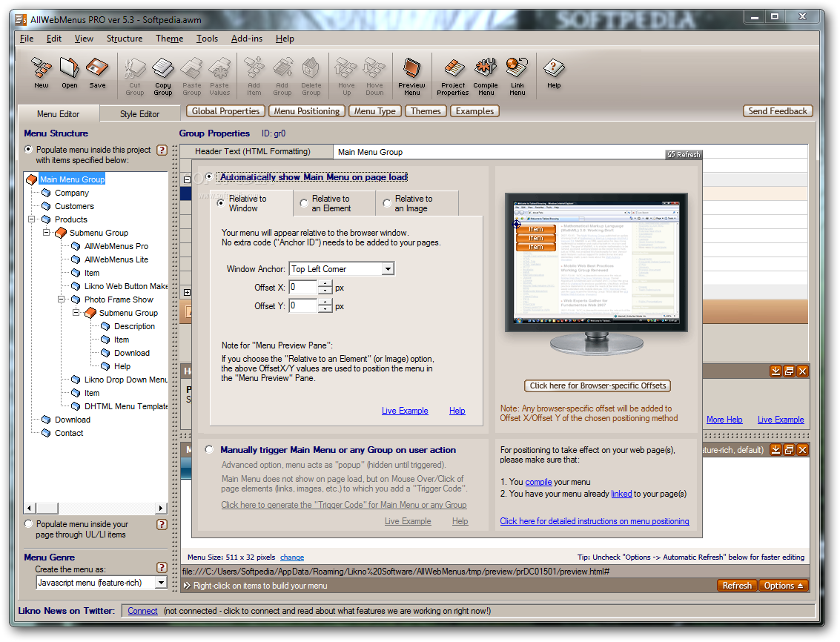Image resolution: width=840 pixels, height=642 pixels.
Task: Click the Refresh icon above the positioning panel
Action: point(683,154)
